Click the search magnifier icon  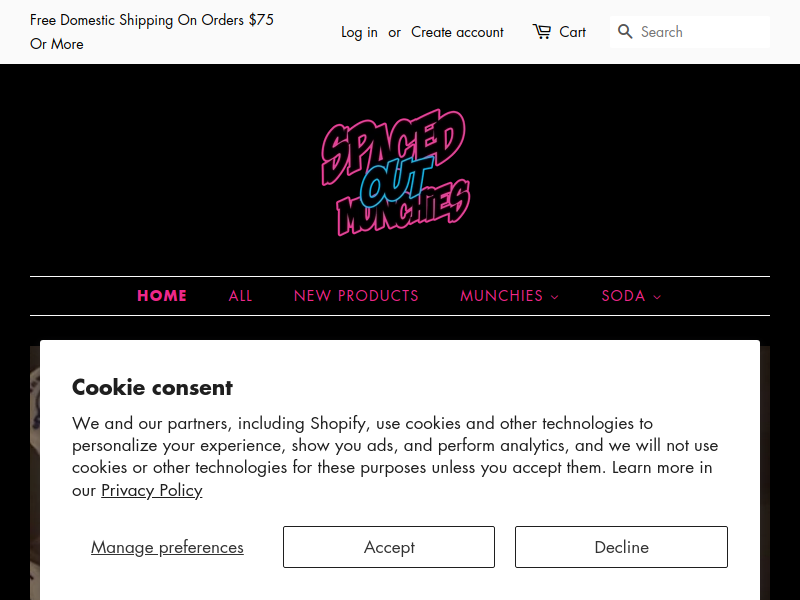click(625, 32)
